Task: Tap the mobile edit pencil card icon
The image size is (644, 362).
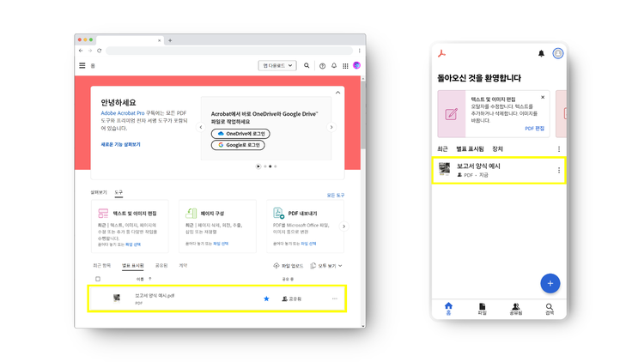Action: tap(452, 114)
